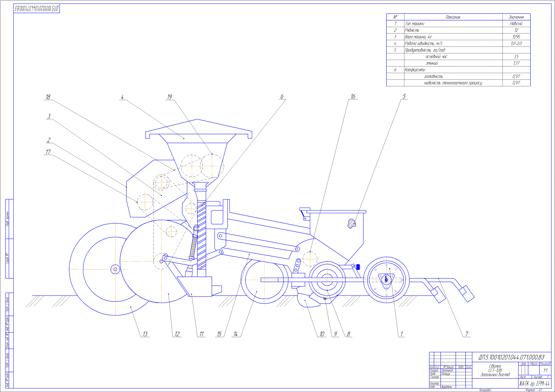This screenshot has height=392, width=555.
Task: Click the 'Разраб.' title block label
Action: [434, 370]
